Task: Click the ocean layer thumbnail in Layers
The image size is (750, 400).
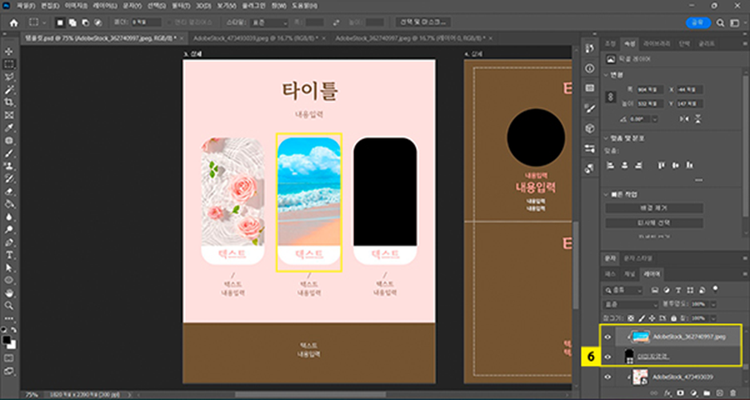Action: pos(640,337)
